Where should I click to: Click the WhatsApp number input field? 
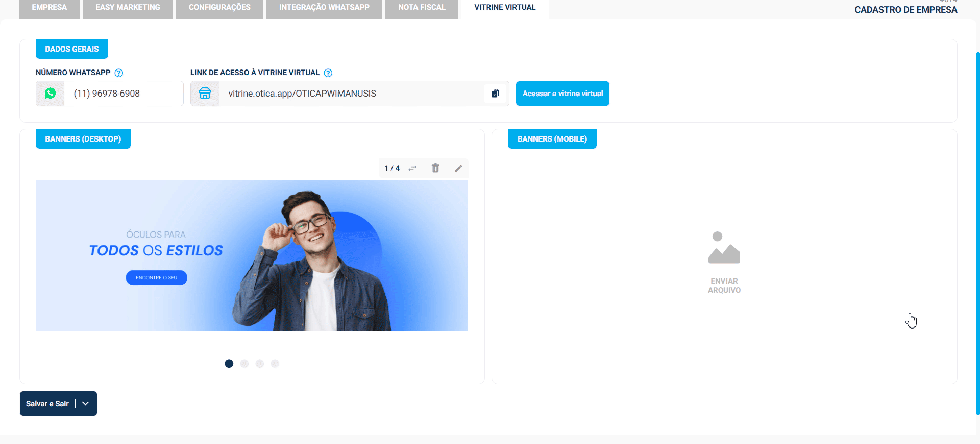[123, 94]
